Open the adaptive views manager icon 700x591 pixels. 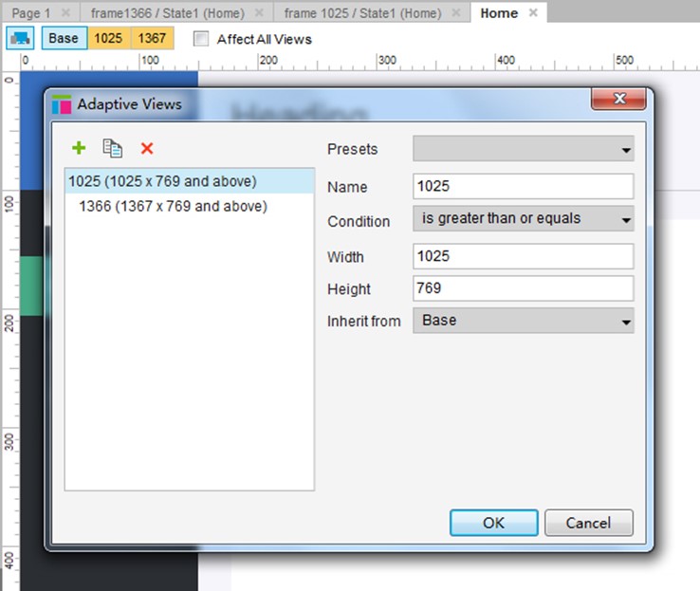tap(20, 38)
